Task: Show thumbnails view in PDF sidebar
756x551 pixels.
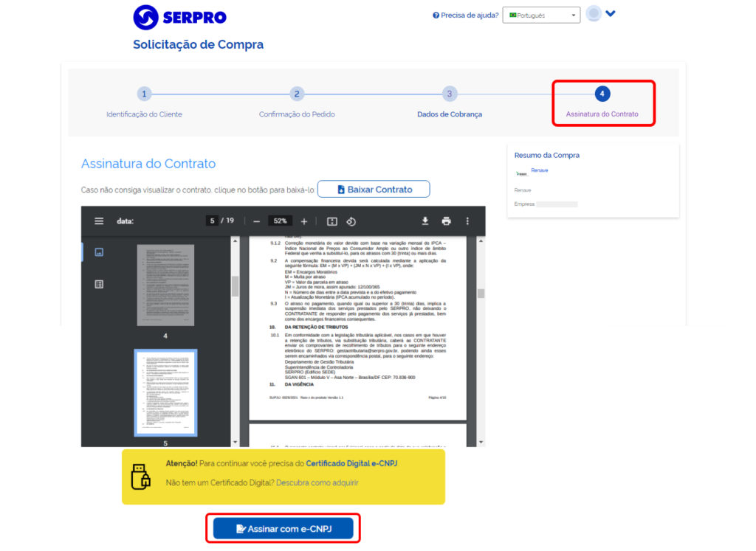Action: click(x=99, y=252)
